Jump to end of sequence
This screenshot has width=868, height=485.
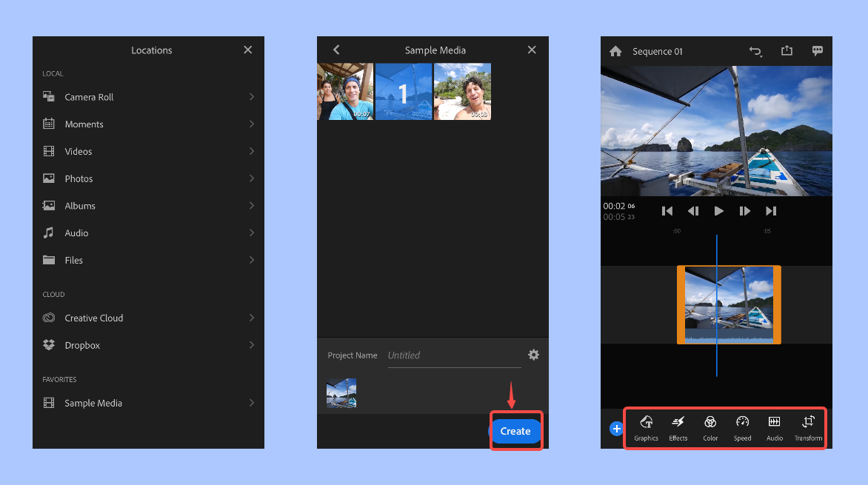(x=770, y=211)
